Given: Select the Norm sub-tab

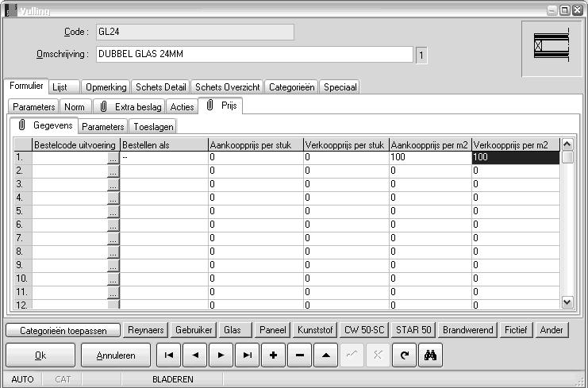Looking at the screenshot, I should pyautogui.click(x=75, y=107).
